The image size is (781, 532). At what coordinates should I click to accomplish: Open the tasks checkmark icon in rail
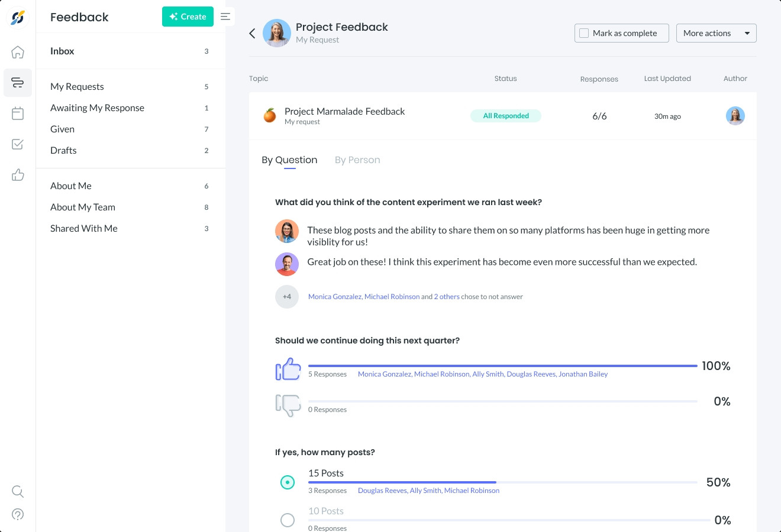[x=18, y=144]
